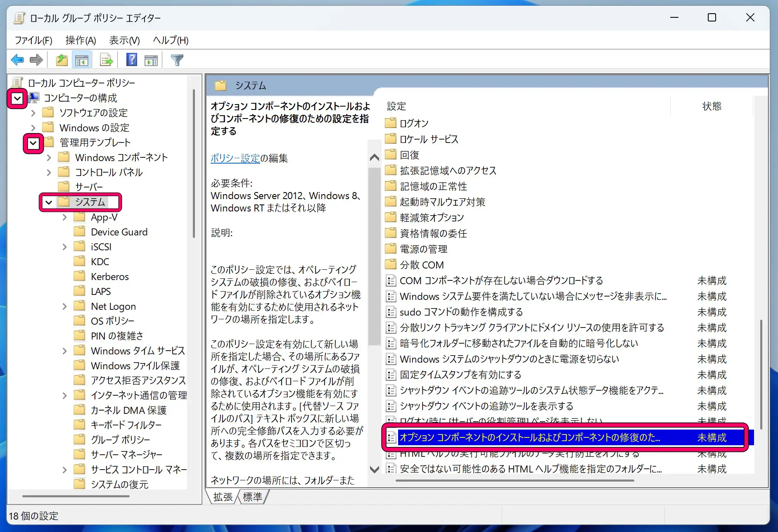
Task: Click the tree pane horizontal scrollbar
Action: tap(76, 496)
